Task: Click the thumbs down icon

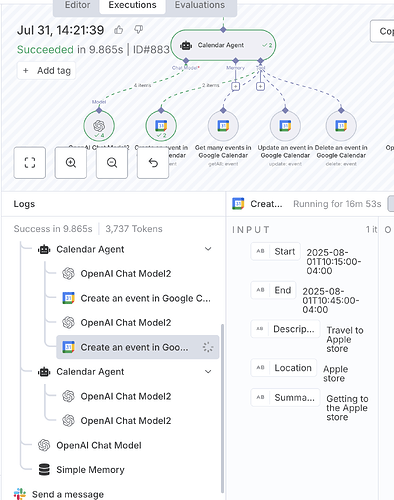Action: [x=139, y=30]
